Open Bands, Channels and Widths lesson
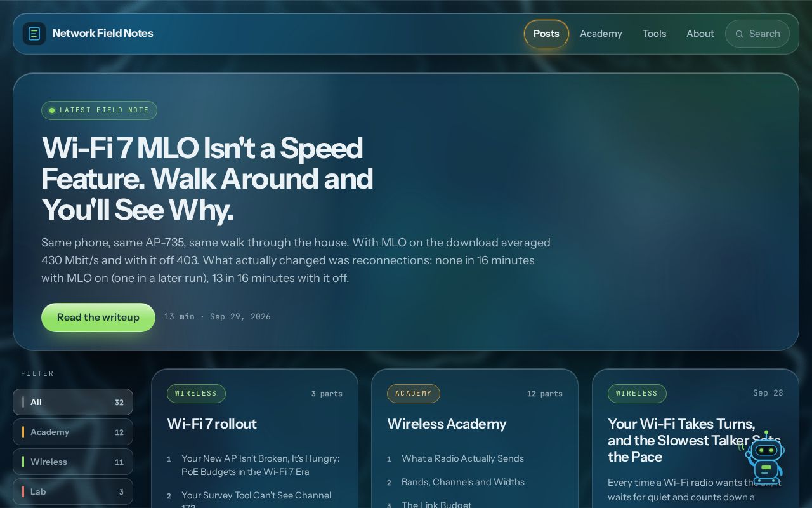 [x=462, y=482]
